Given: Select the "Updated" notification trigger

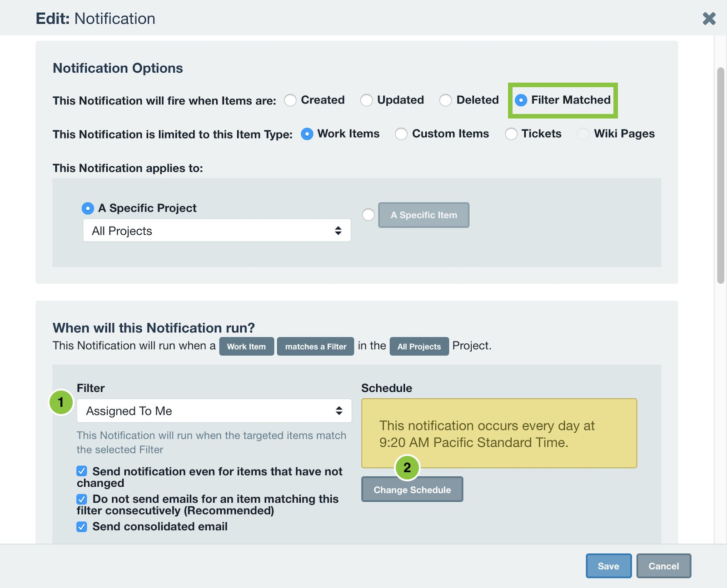Looking at the screenshot, I should click(x=367, y=100).
